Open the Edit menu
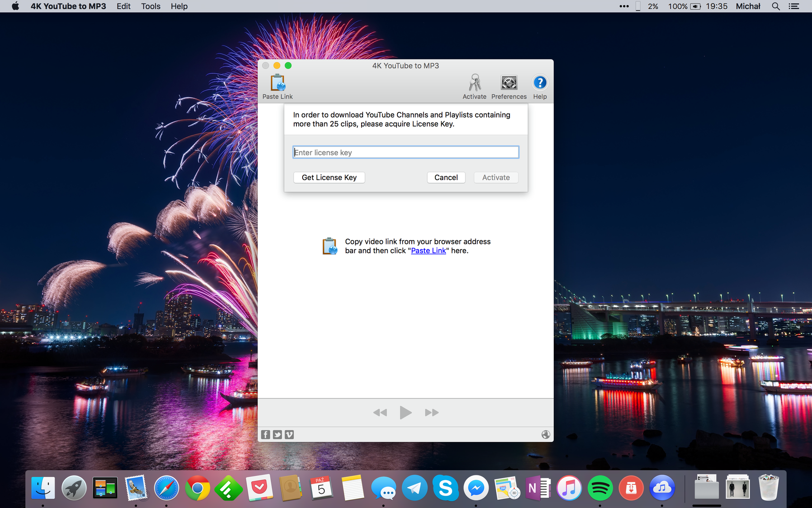The height and width of the screenshot is (508, 812). coord(124,6)
